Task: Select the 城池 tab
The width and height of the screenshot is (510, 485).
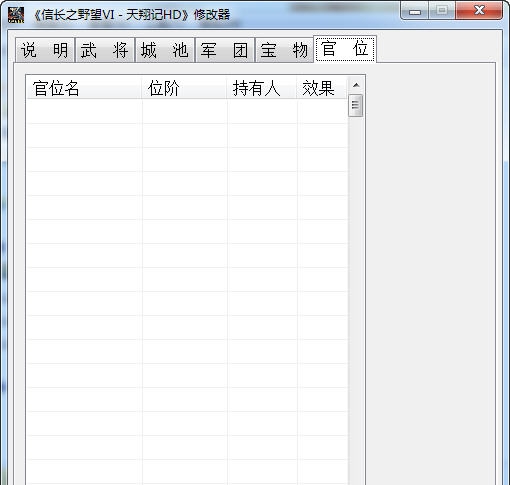Action: click(165, 50)
